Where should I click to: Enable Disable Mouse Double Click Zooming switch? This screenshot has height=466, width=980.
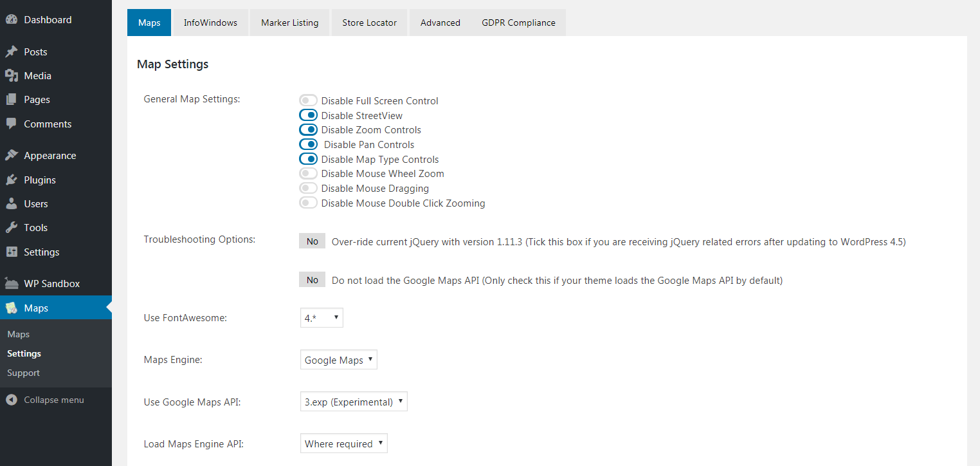[308, 203]
